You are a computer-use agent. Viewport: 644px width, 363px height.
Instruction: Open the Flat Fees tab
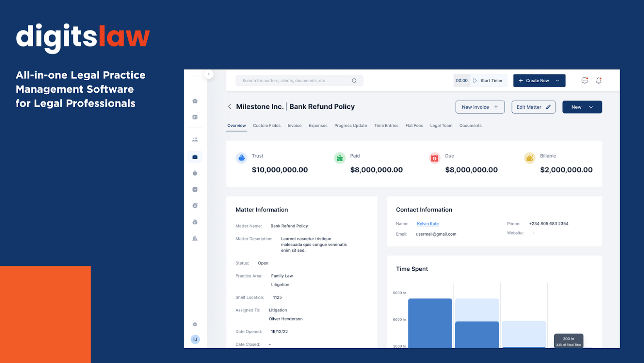coord(414,126)
